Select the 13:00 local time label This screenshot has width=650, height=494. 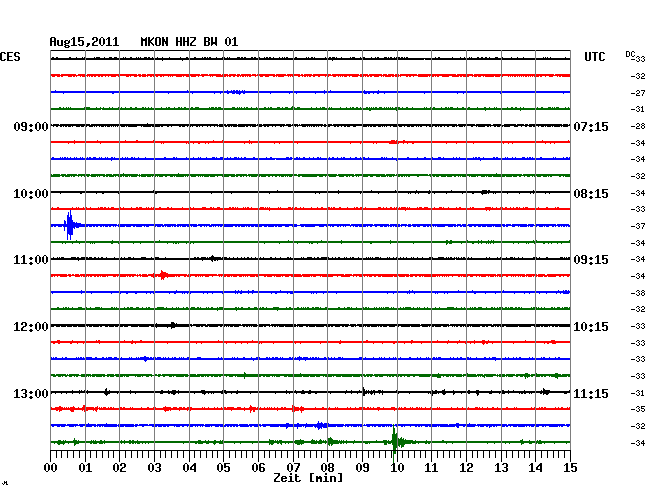pyautogui.click(x=31, y=393)
